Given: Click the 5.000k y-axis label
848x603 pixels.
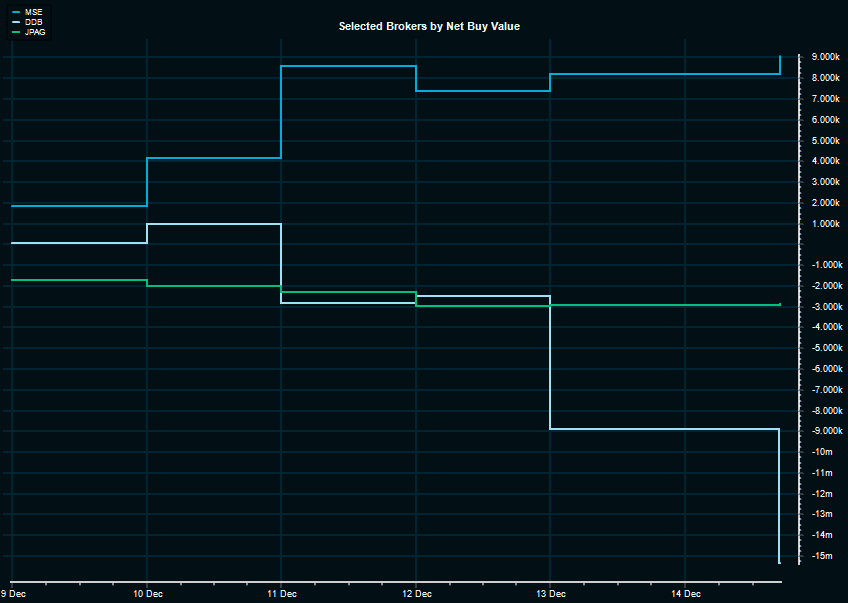Looking at the screenshot, I should point(825,140).
